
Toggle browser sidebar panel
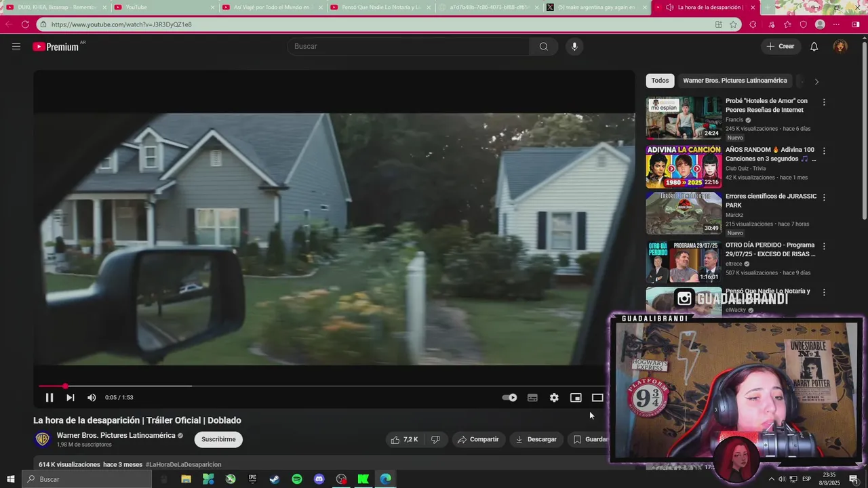(x=856, y=24)
